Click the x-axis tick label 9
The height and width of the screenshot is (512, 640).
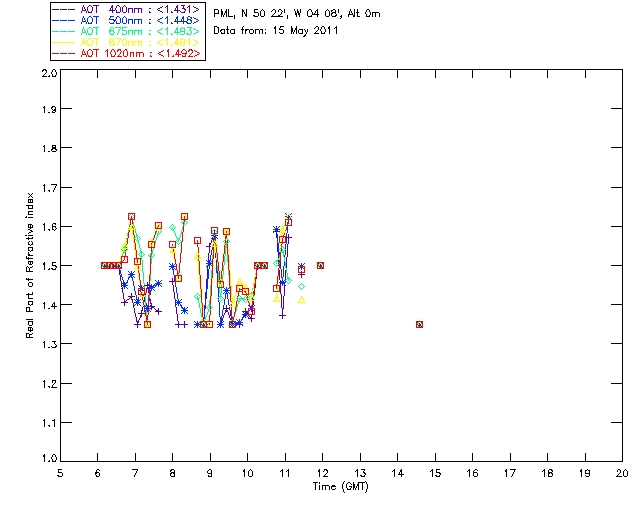pyautogui.click(x=210, y=473)
